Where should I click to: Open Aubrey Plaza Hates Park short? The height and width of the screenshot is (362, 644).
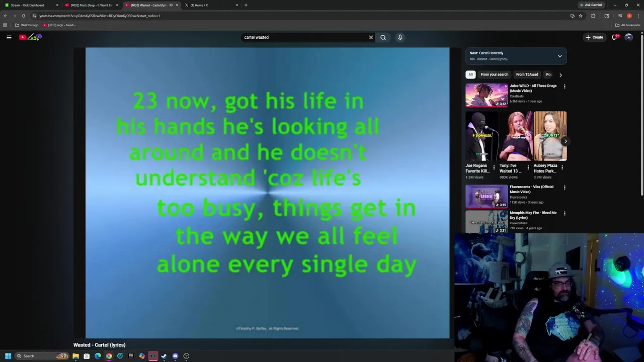550,136
